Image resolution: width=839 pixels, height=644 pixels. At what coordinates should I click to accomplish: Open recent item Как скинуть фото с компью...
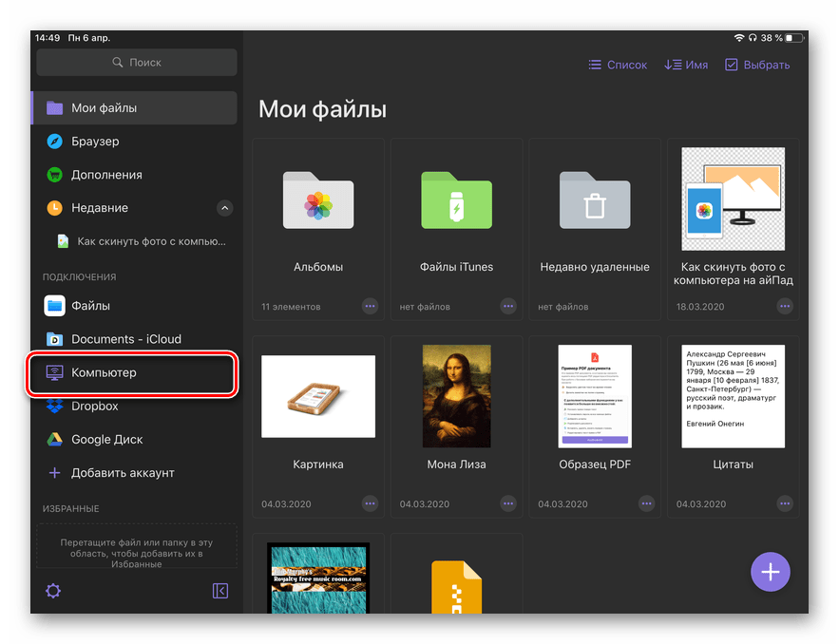[x=151, y=241]
